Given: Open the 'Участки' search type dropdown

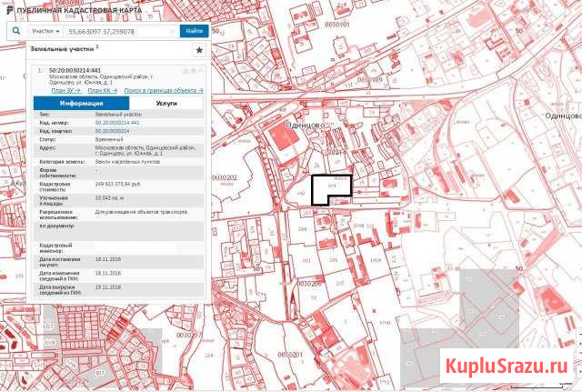Looking at the screenshot, I should coord(45,31).
